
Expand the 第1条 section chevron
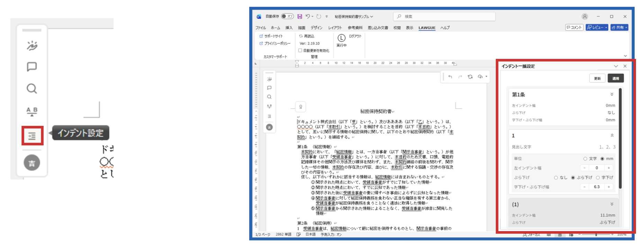point(612,94)
